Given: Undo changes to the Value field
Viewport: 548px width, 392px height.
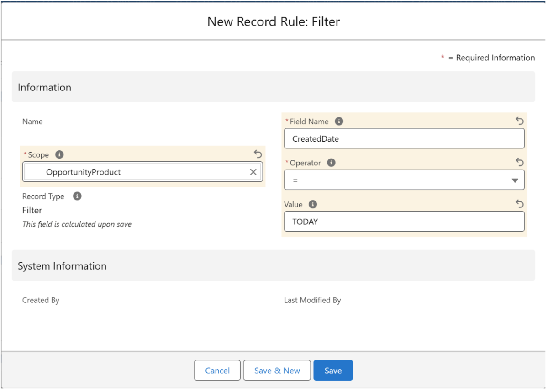Looking at the screenshot, I should [520, 204].
